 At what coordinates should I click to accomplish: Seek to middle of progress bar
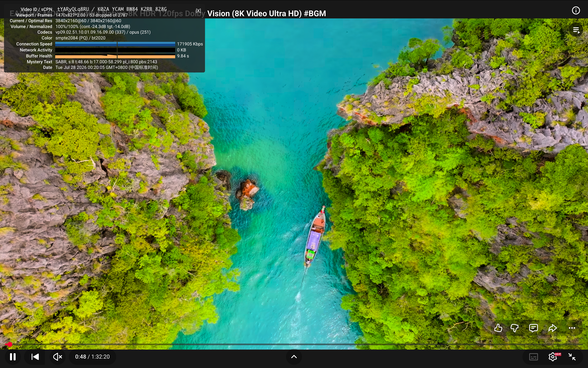point(294,344)
